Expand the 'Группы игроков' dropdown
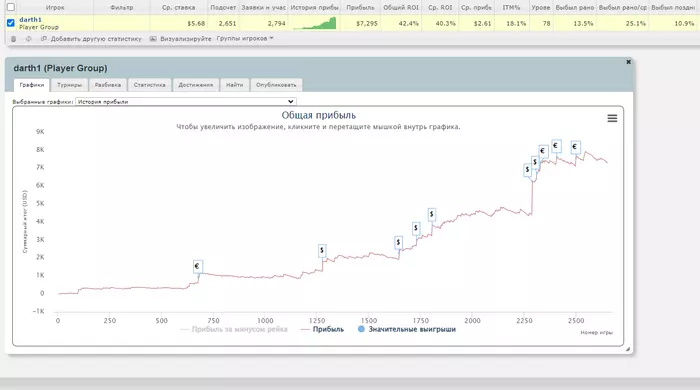The width and height of the screenshot is (700, 390). pos(245,38)
